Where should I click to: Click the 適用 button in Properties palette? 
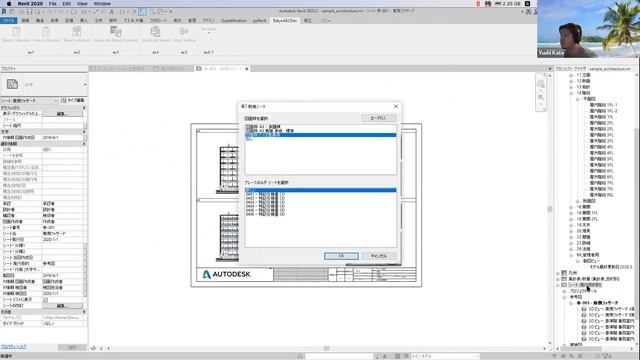point(72,347)
